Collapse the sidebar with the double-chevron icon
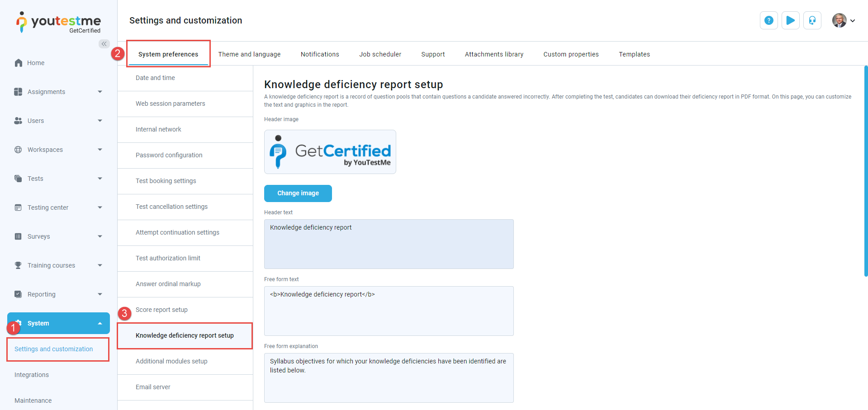The image size is (868, 410). click(104, 44)
